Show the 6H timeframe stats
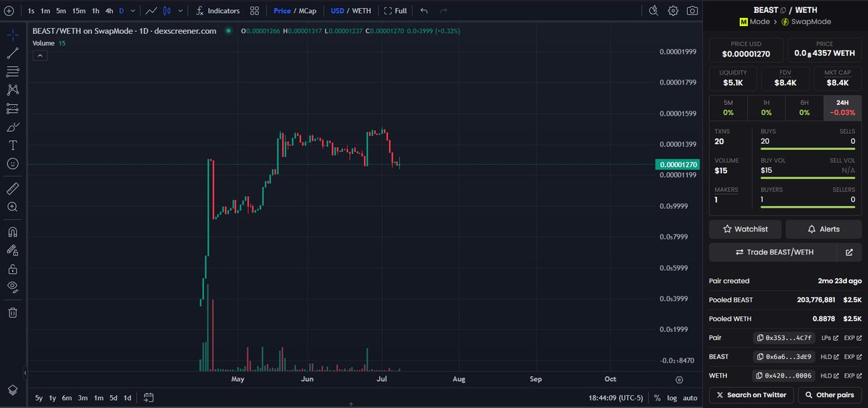 pyautogui.click(x=804, y=109)
